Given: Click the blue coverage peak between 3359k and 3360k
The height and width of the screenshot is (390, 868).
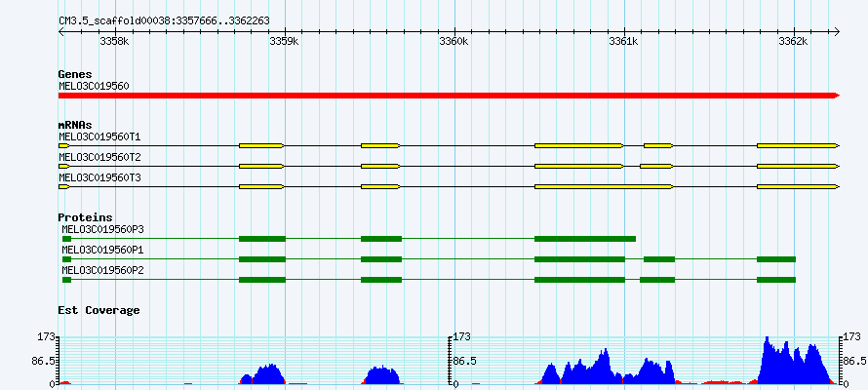Looking at the screenshot, I should click(x=381, y=375).
